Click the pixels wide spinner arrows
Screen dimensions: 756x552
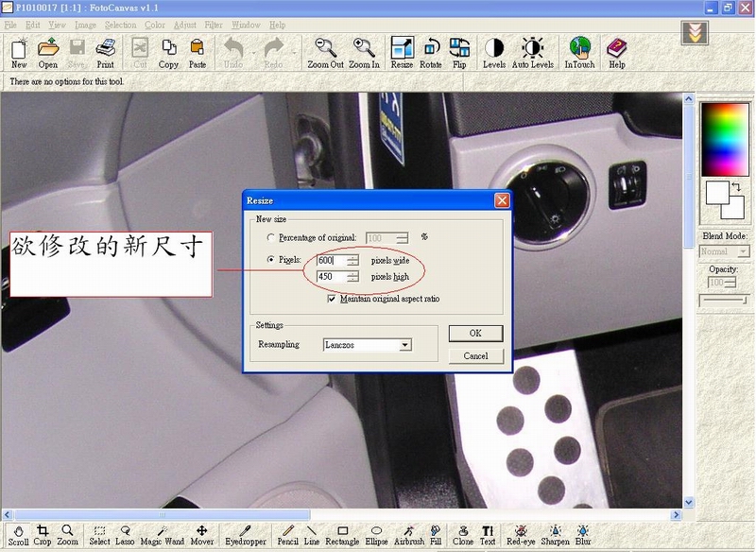pyautogui.click(x=352, y=260)
